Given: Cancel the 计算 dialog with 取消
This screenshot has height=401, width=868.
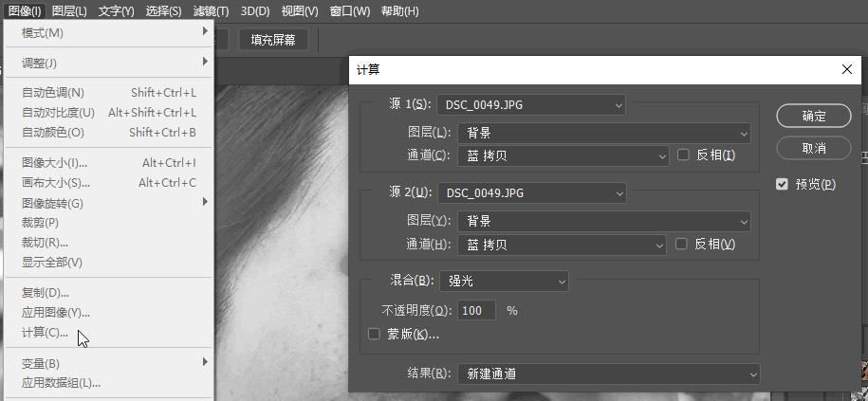Looking at the screenshot, I should [x=813, y=148].
